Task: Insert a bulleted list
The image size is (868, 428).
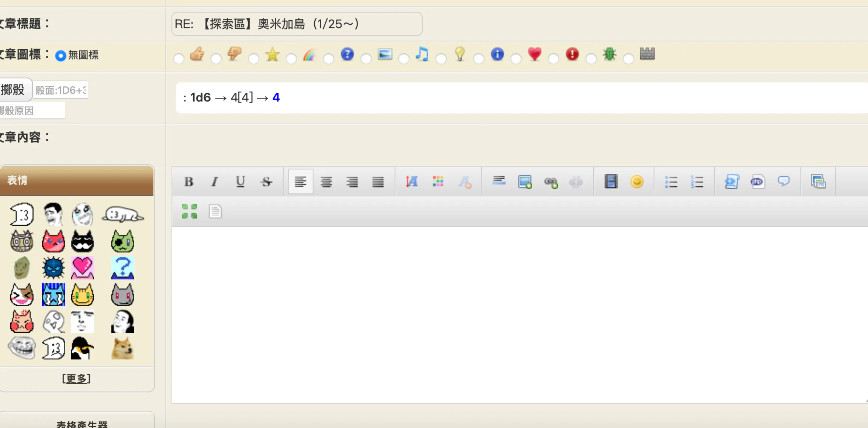Action: tap(671, 182)
